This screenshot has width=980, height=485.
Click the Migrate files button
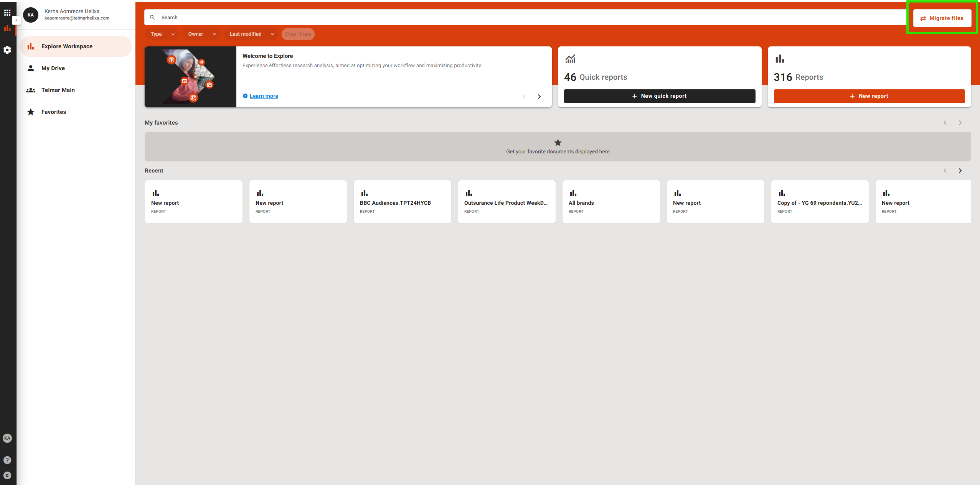pos(942,18)
